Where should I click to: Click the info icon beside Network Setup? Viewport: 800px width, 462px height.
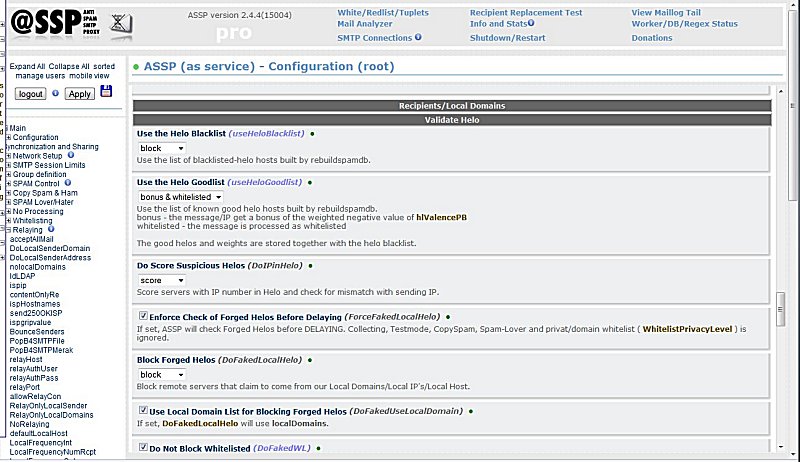pyautogui.click(x=71, y=155)
